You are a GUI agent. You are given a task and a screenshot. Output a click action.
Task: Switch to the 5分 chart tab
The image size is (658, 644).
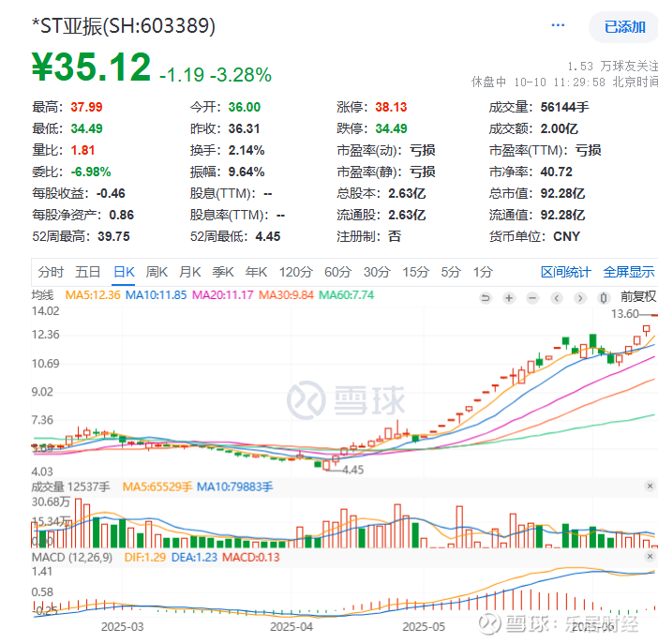click(x=451, y=272)
